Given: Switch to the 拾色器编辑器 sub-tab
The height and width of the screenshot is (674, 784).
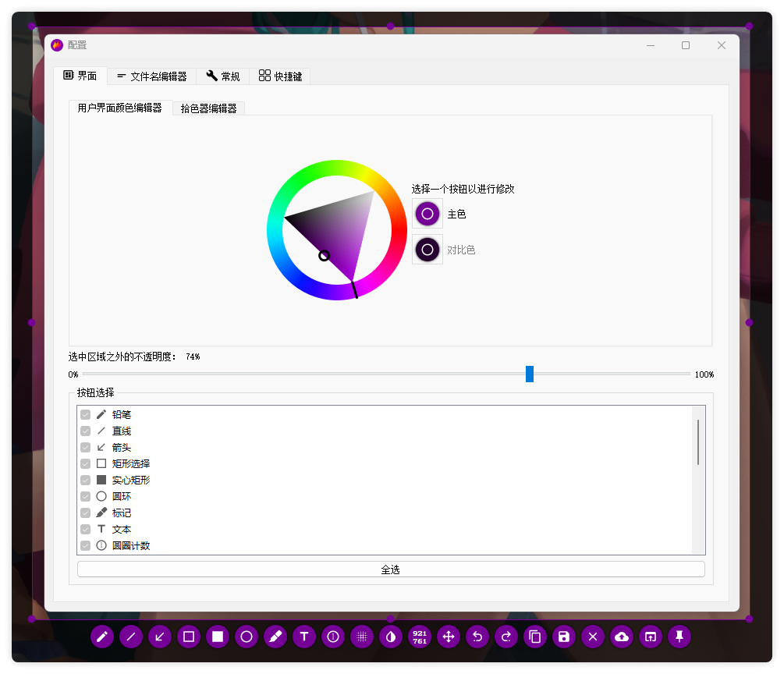Looking at the screenshot, I should click(208, 108).
